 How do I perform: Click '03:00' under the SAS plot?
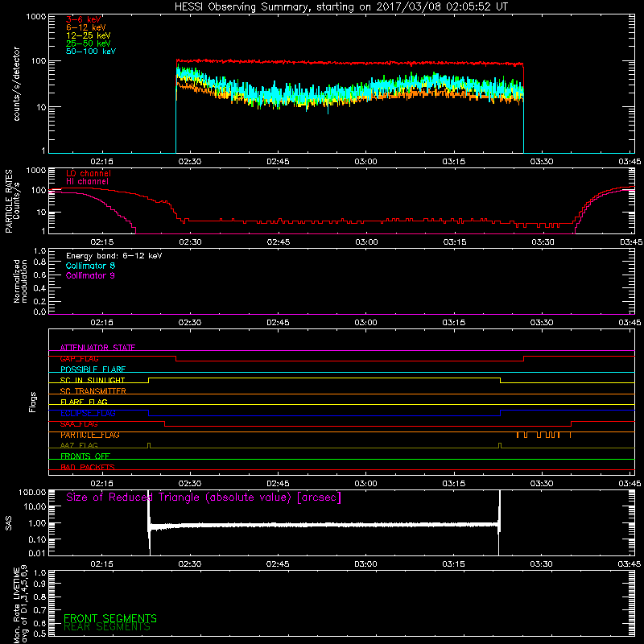(x=365, y=564)
